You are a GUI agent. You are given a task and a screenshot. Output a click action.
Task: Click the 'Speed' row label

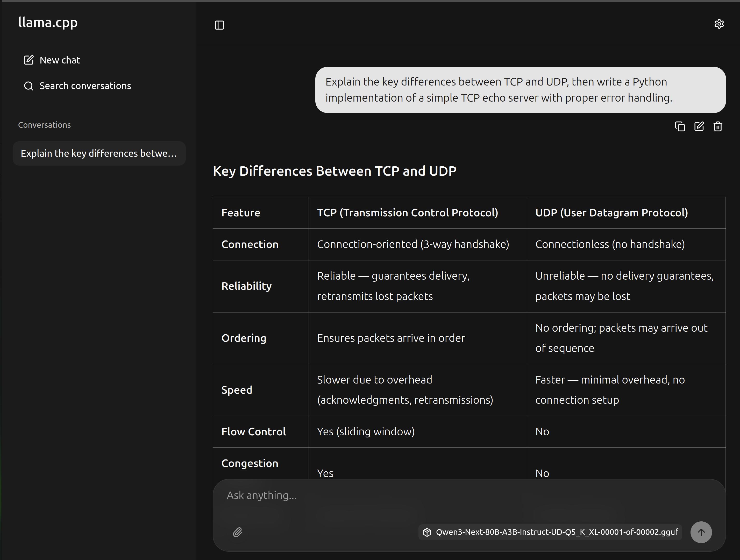tap(237, 390)
